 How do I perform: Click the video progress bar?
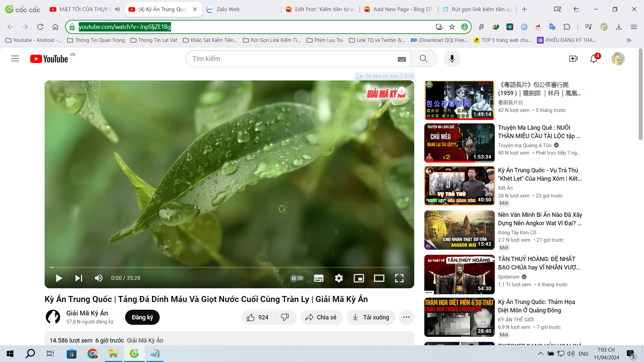coord(229,267)
